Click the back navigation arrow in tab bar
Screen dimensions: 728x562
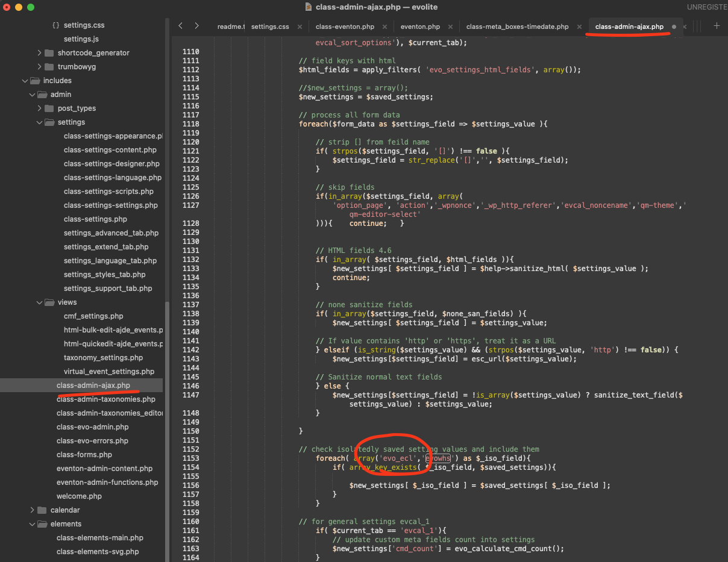180,26
